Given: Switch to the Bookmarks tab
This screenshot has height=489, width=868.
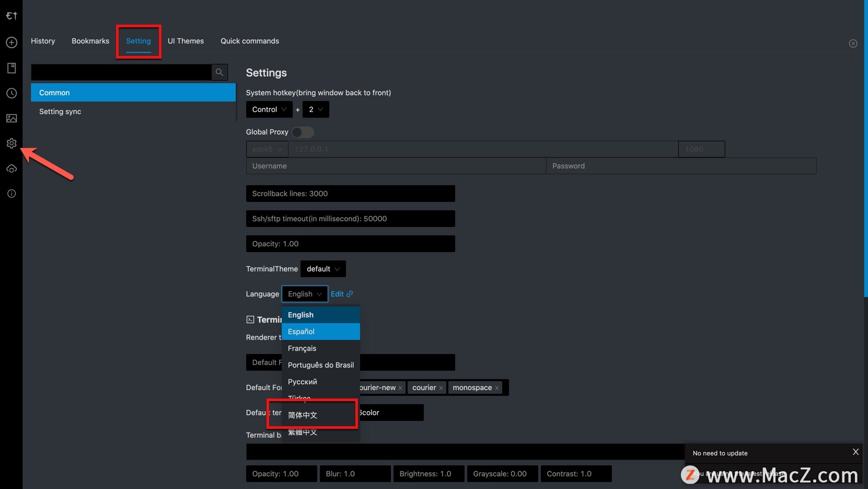Looking at the screenshot, I should coord(90,41).
